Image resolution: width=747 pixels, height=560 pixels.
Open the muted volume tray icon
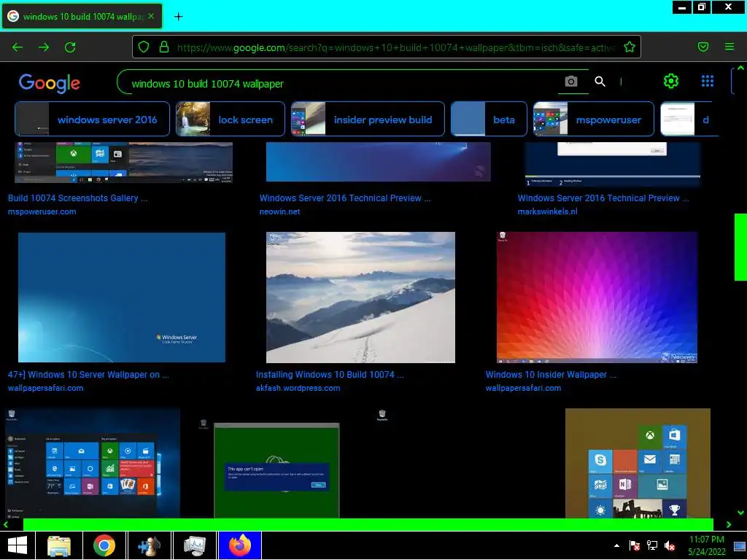670,545
